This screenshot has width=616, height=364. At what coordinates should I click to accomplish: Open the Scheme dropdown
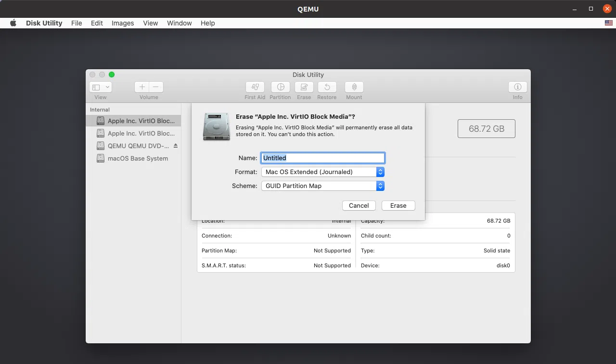point(322,186)
